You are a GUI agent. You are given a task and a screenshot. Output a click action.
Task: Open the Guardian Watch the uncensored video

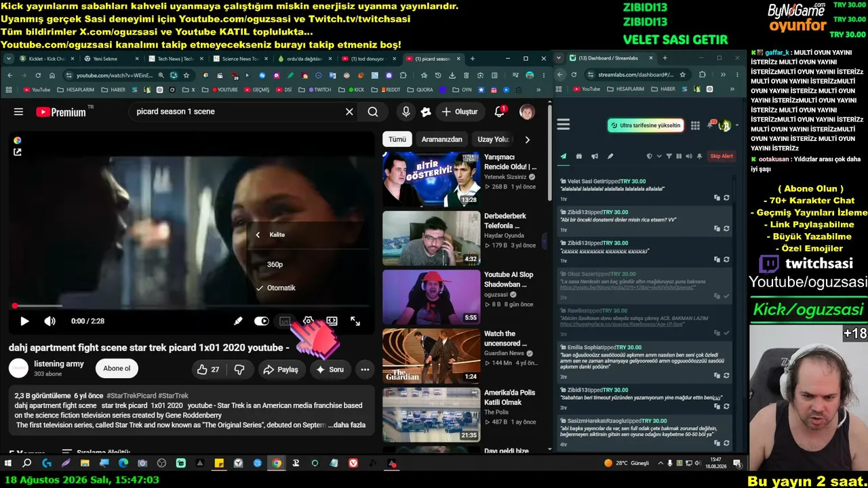pos(431,356)
